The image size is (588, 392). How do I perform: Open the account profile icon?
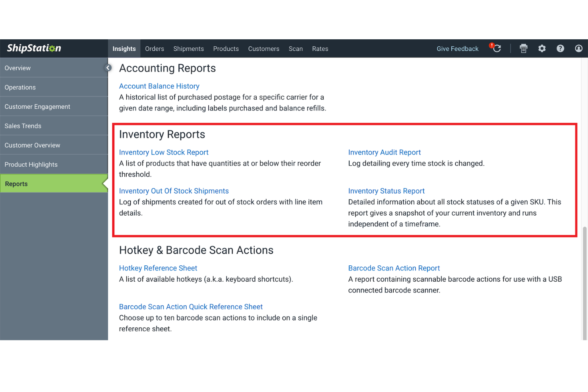(x=578, y=48)
